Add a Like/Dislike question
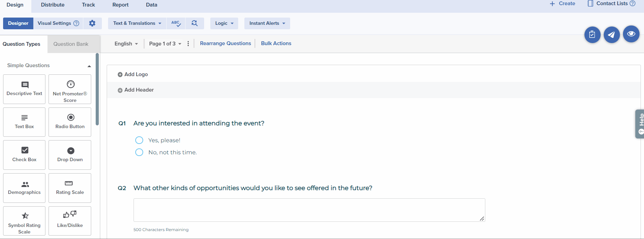Image resolution: width=644 pixels, height=239 pixels. coord(70,221)
